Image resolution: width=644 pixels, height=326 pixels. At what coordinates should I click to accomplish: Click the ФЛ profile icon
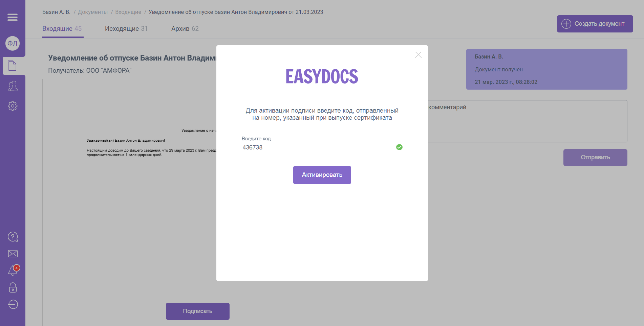[13, 43]
